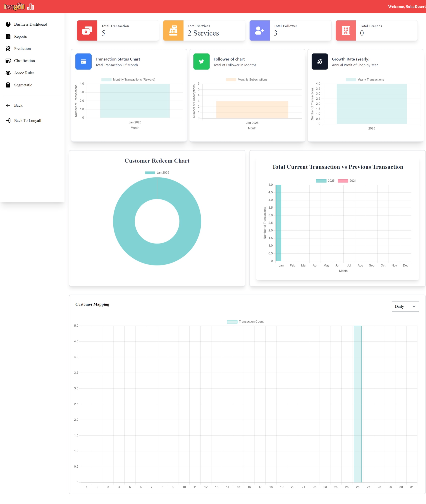Open Segmetatic from sidebar
This screenshot has width=426, height=504.
(23, 85)
